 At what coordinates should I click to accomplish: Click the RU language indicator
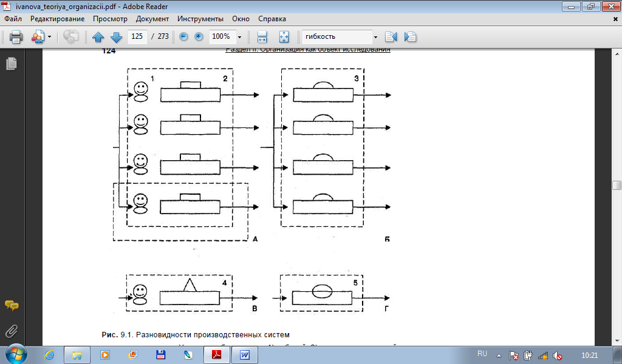482,354
